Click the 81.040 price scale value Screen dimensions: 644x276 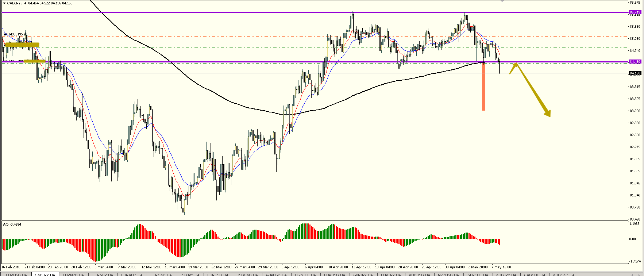coord(635,195)
